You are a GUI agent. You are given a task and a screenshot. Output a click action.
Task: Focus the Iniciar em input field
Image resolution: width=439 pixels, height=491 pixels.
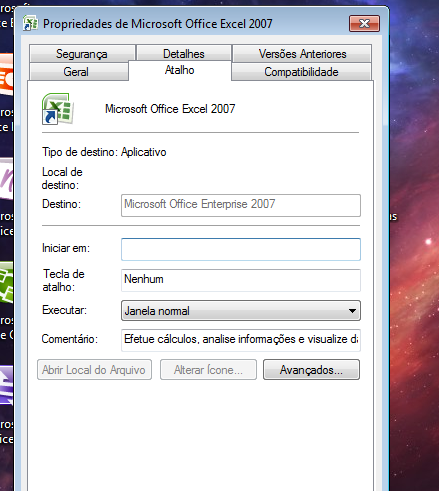(x=241, y=249)
